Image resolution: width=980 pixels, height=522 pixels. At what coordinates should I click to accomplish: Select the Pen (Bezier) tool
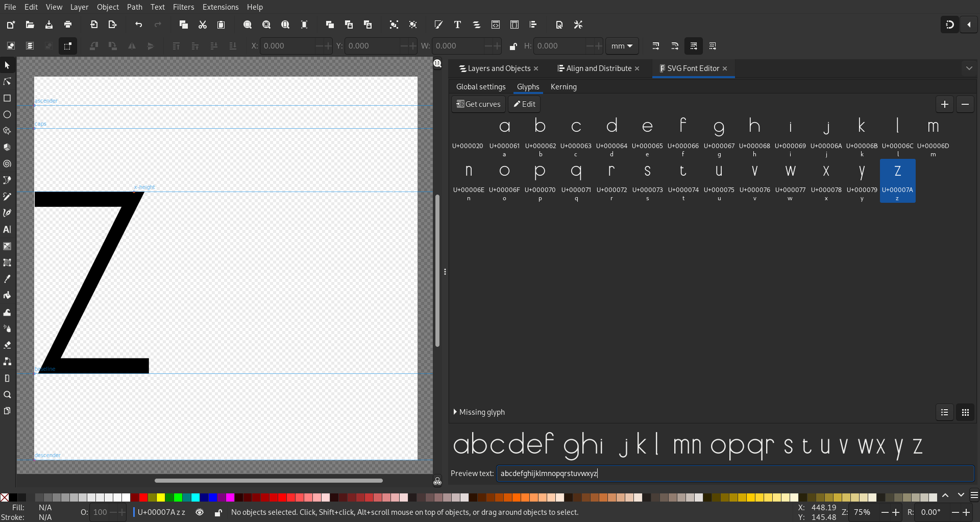tap(7, 180)
